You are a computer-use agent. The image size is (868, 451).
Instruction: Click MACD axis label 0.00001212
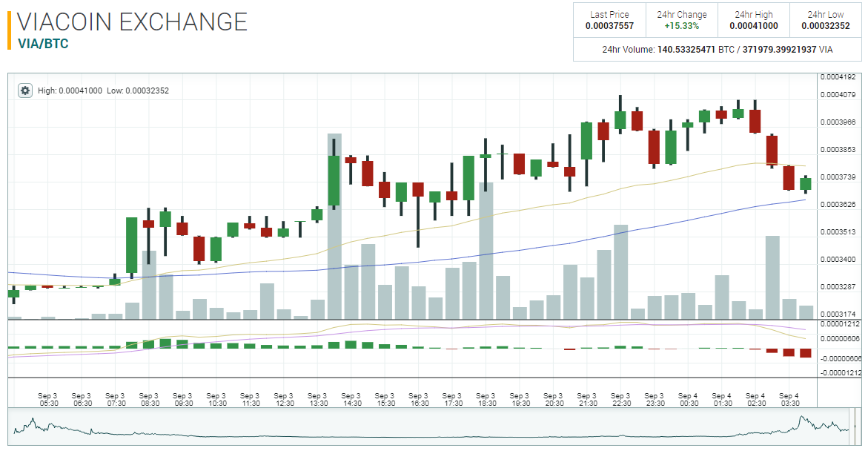click(x=840, y=323)
